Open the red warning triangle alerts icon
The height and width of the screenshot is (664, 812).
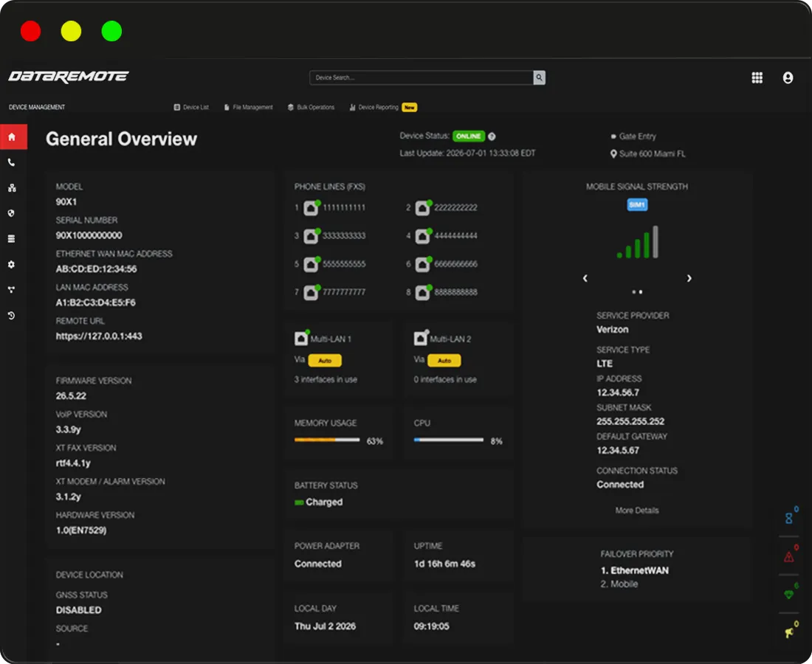click(789, 556)
